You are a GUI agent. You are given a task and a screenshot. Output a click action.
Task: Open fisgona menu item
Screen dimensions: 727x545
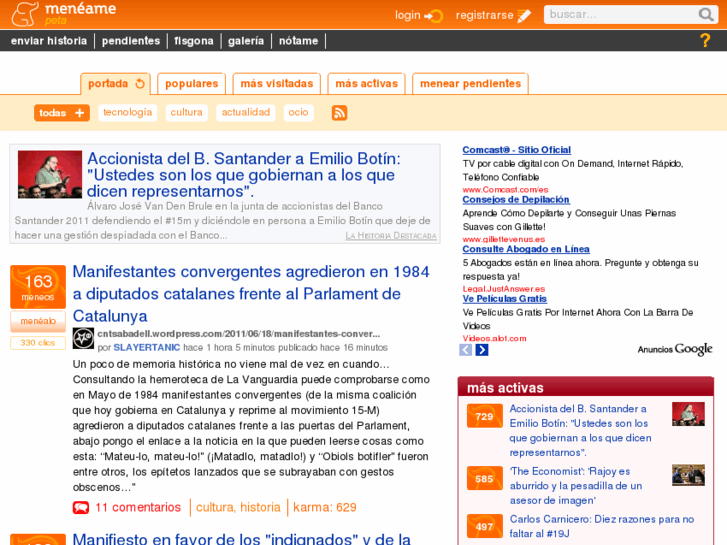[x=194, y=41]
